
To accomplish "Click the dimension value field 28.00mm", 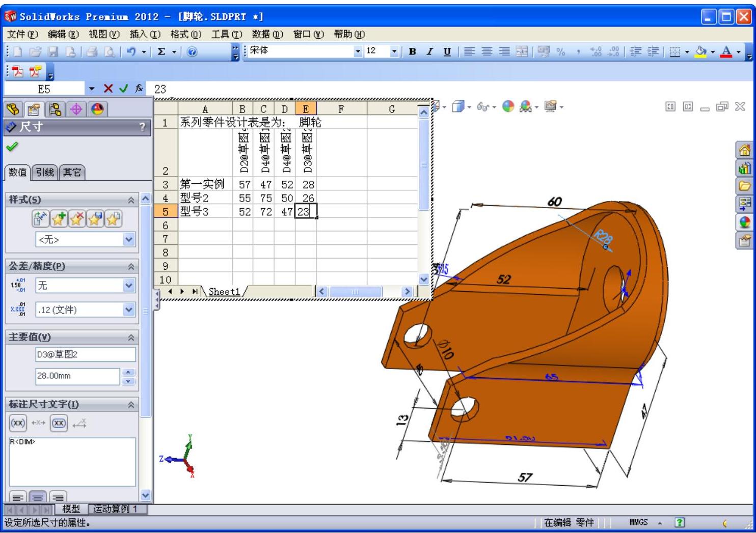I will pyautogui.click(x=77, y=376).
